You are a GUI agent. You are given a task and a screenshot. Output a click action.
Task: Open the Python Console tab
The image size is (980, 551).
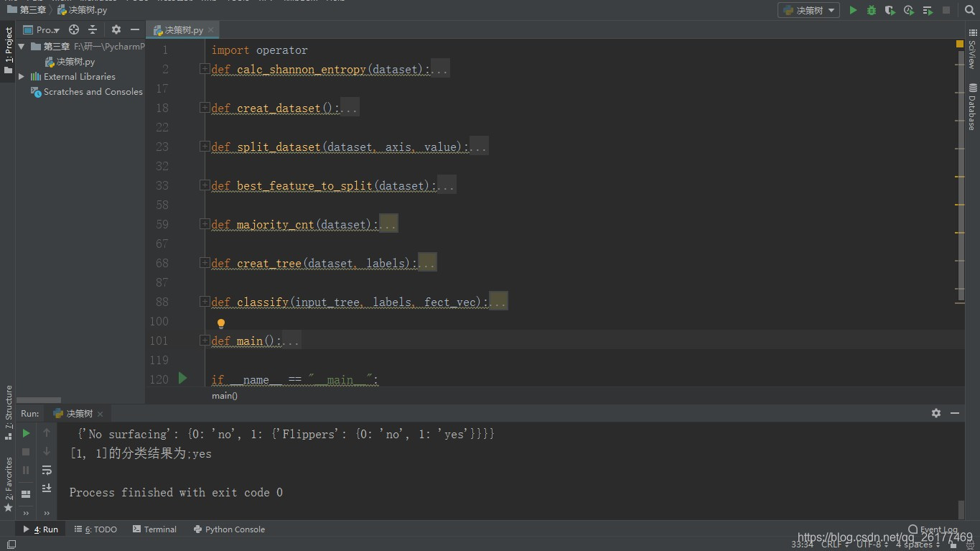tap(229, 529)
